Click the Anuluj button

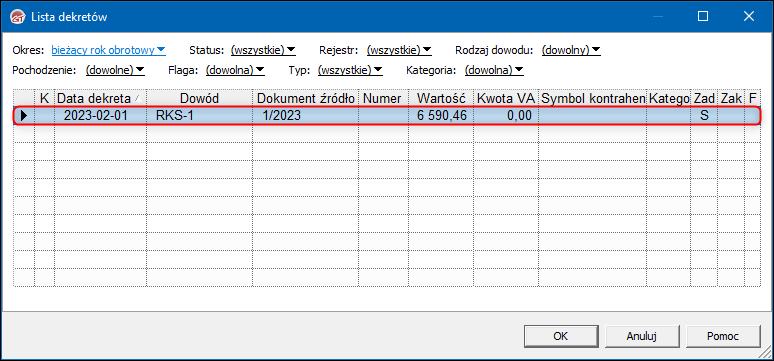click(641, 336)
